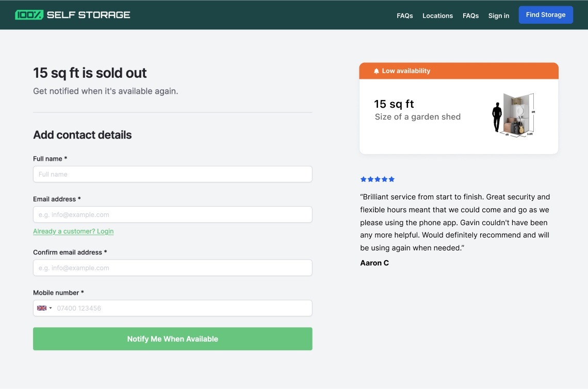Click the 15 sq ft heading in the card

click(394, 104)
